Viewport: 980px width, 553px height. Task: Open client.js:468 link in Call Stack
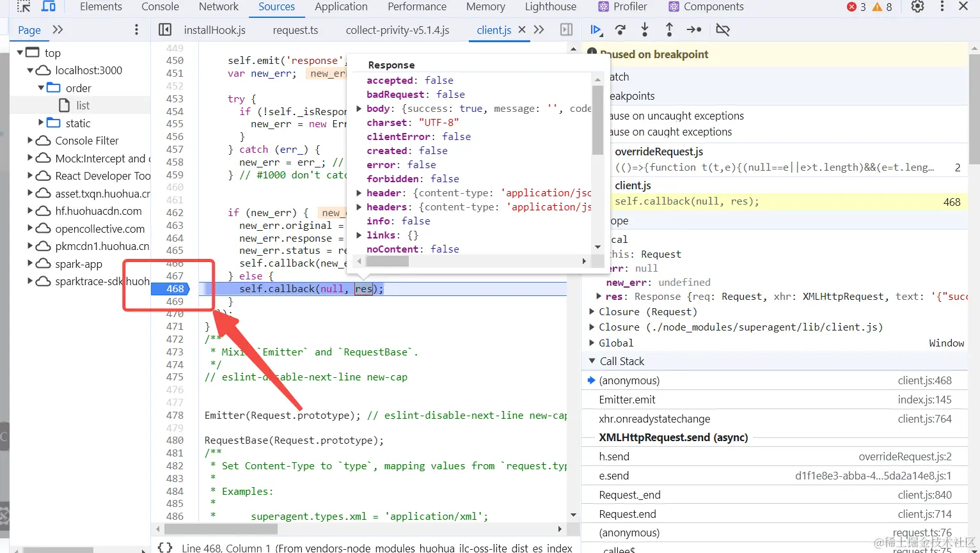point(925,380)
